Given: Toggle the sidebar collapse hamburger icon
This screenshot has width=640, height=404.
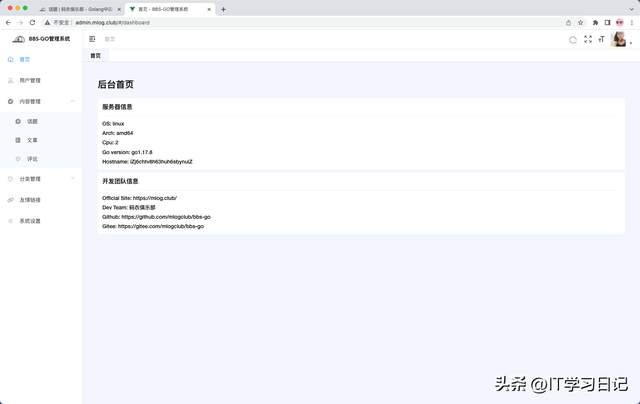Looking at the screenshot, I should click(92, 39).
